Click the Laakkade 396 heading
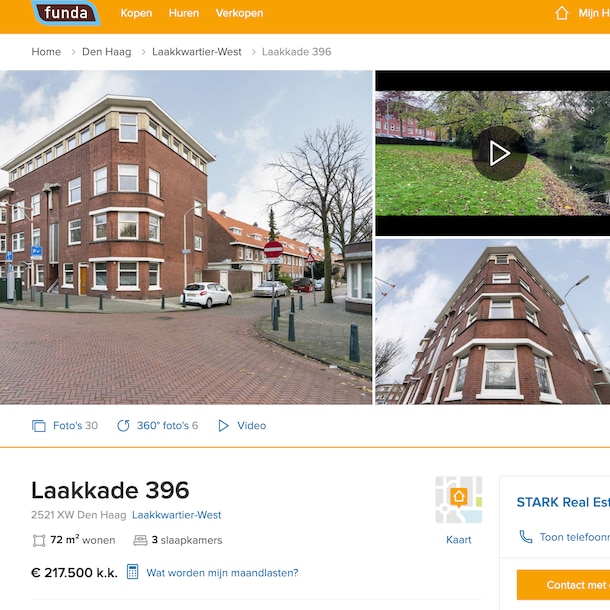610x610 pixels. [110, 490]
